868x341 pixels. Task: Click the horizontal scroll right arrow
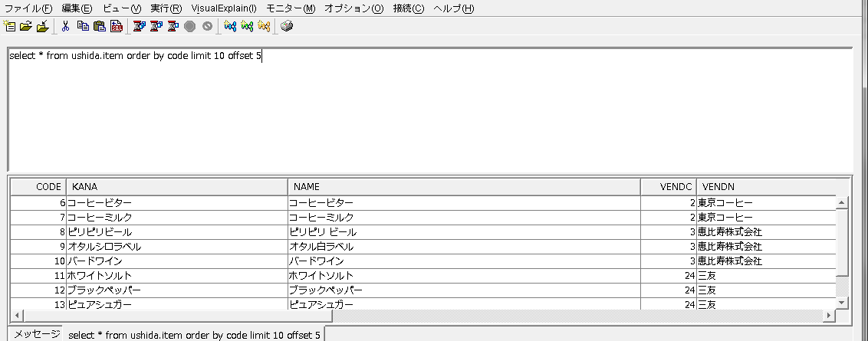pyautogui.click(x=829, y=315)
